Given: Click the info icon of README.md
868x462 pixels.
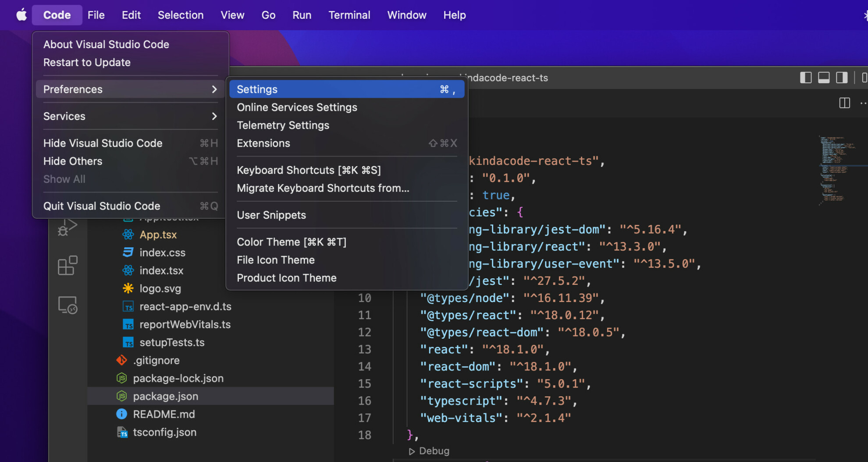Looking at the screenshot, I should point(121,414).
